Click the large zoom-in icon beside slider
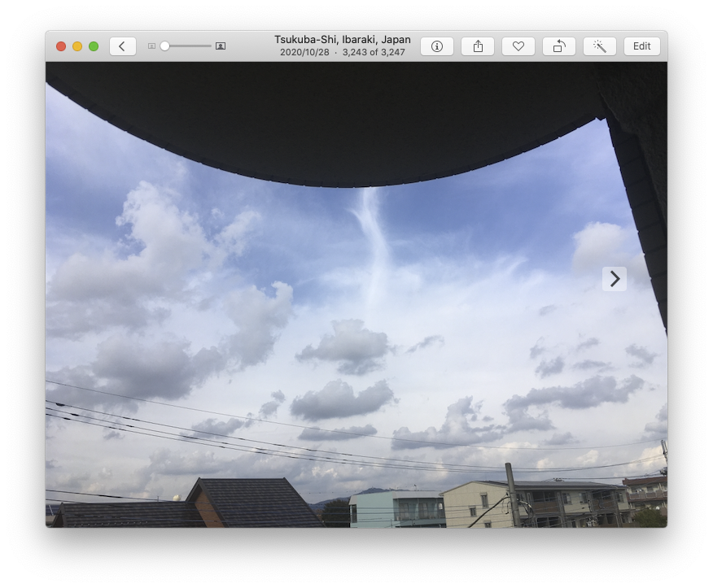713x588 pixels. tap(221, 46)
